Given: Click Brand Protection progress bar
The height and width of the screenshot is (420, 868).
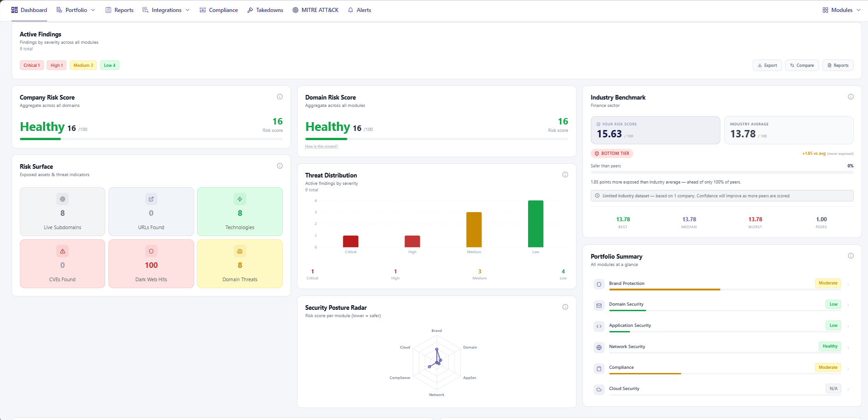Looking at the screenshot, I should pyautogui.click(x=725, y=290).
